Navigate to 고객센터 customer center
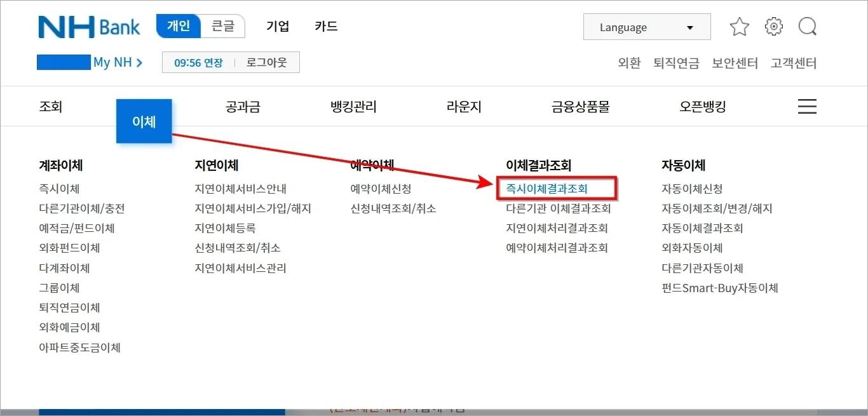This screenshot has width=868, height=416. 793,63
